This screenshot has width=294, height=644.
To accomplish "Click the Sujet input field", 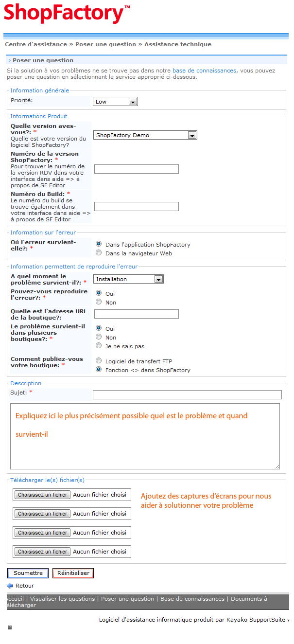I will tap(187, 394).
